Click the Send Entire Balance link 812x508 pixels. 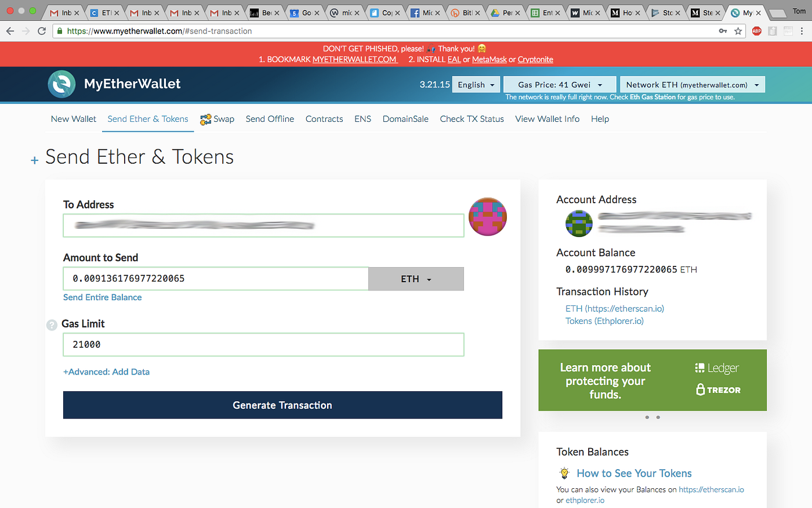pyautogui.click(x=102, y=297)
